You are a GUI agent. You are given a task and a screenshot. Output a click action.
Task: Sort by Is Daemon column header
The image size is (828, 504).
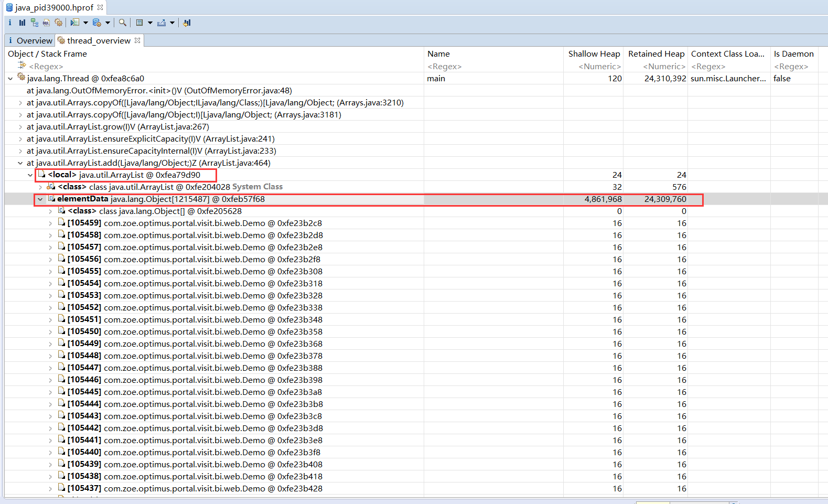793,53
